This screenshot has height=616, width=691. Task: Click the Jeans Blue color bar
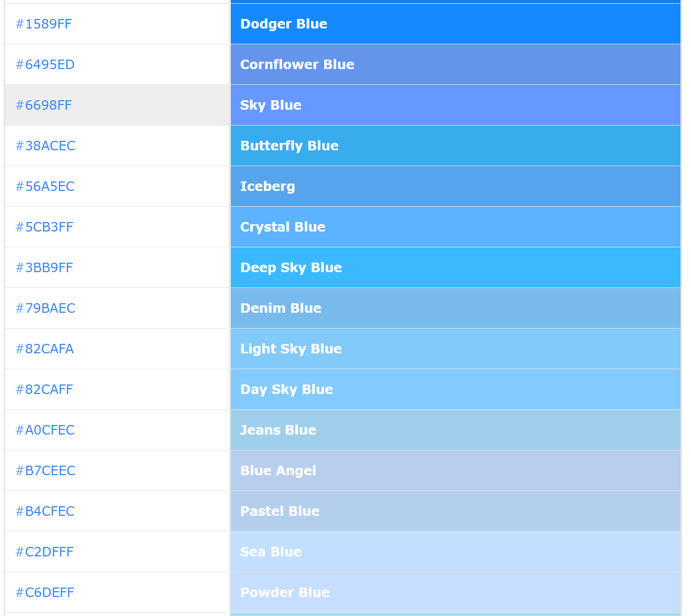[x=455, y=430]
